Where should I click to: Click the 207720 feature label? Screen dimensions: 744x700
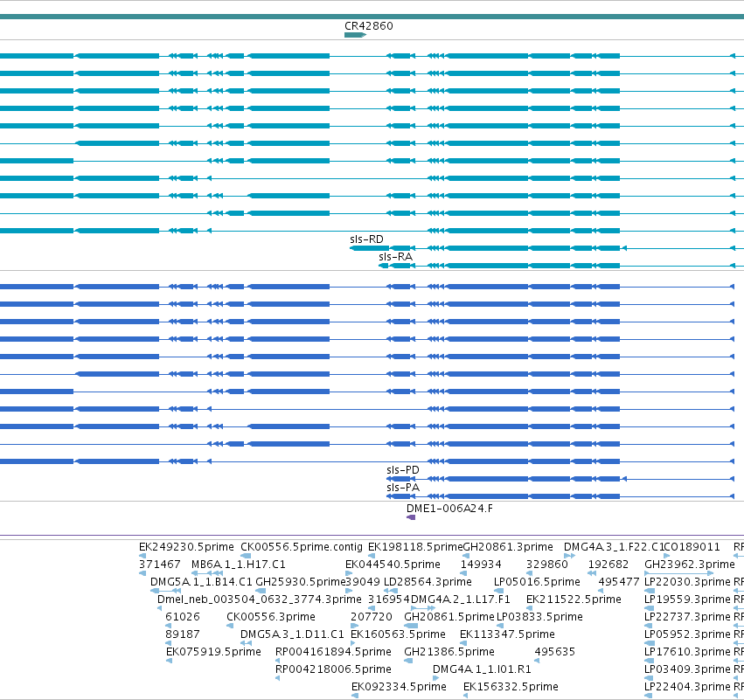[372, 617]
